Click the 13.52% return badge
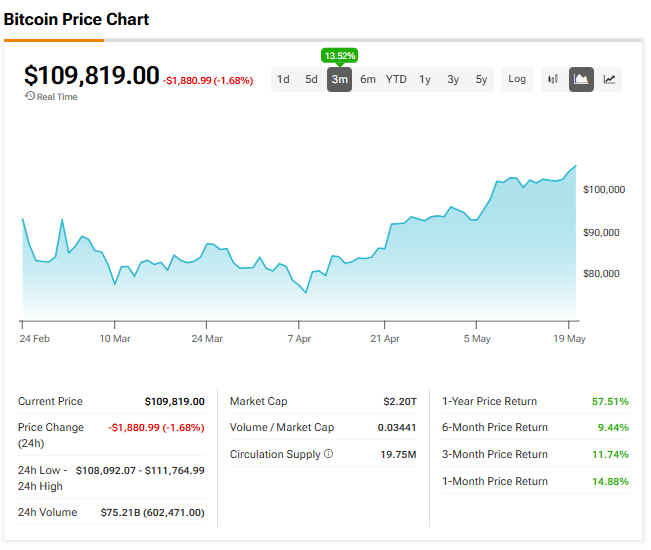The height and width of the screenshot is (550, 651). (340, 55)
